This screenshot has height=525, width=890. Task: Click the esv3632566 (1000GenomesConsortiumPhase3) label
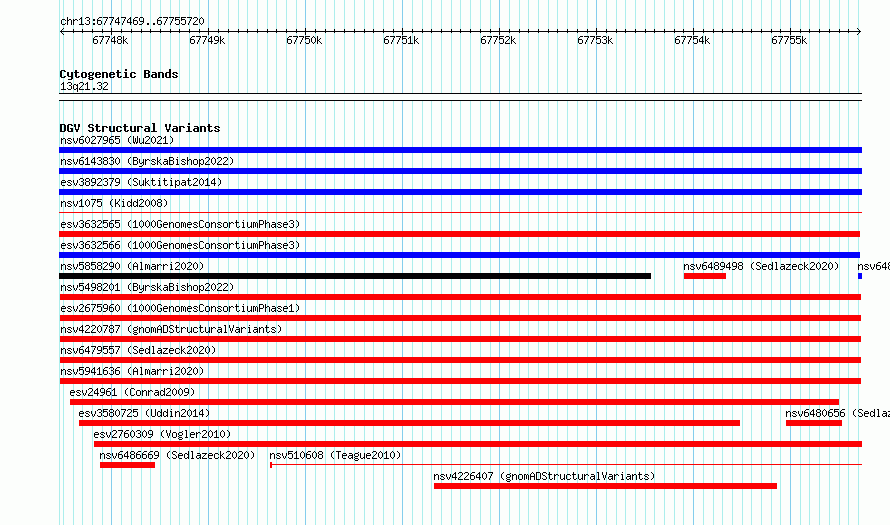tap(180, 245)
